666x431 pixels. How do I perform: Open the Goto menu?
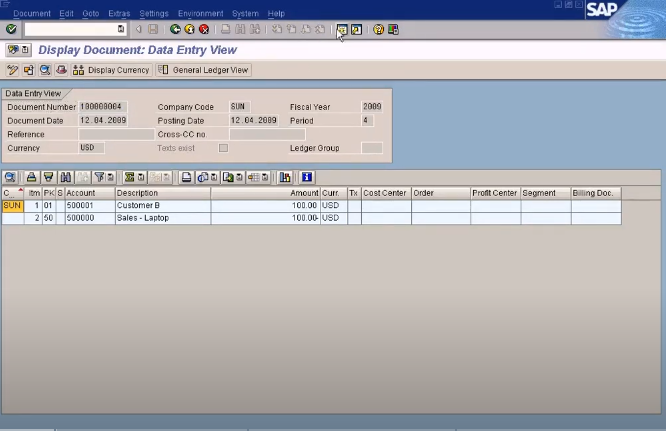(x=90, y=14)
